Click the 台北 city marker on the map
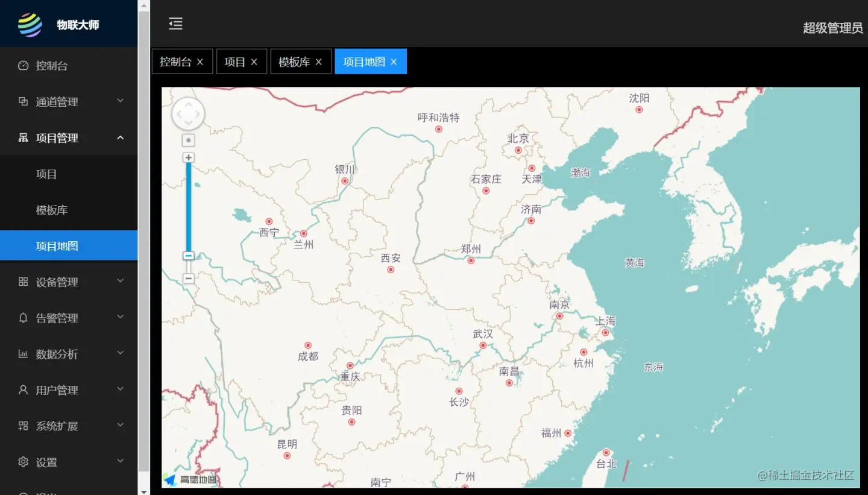868x495 pixels. (x=606, y=453)
